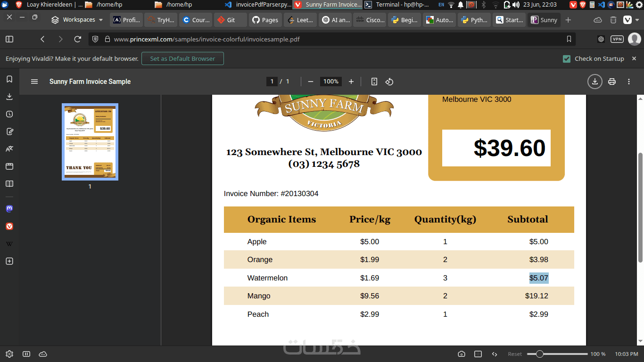Open the tracker blocker shield settings
This screenshot has width=644, height=362.
[x=95, y=39]
